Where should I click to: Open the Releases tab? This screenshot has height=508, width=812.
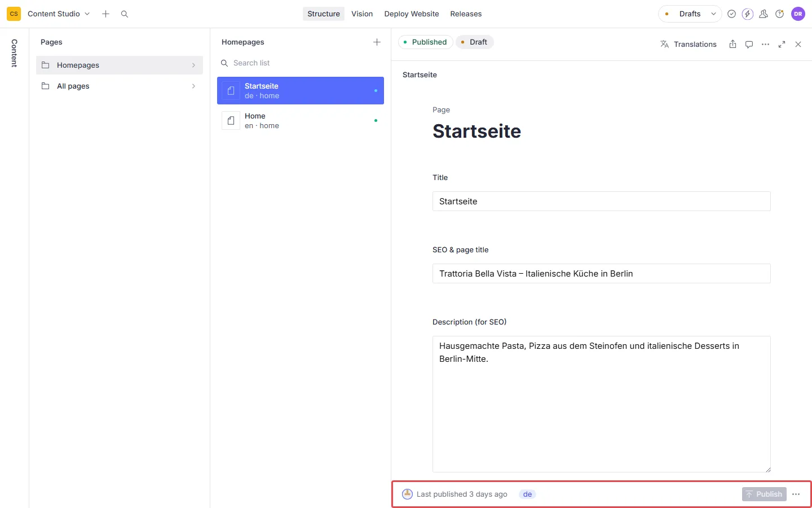pyautogui.click(x=466, y=14)
